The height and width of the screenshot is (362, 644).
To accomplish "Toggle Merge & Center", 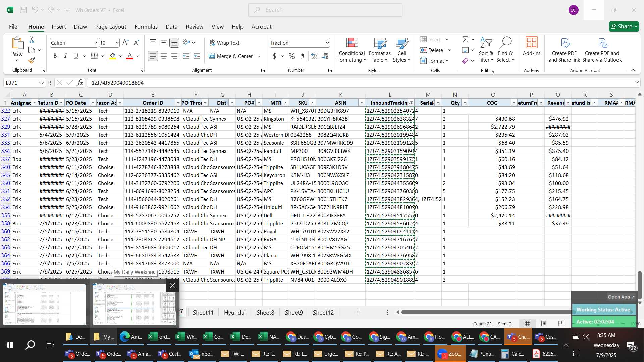I will pos(231,56).
